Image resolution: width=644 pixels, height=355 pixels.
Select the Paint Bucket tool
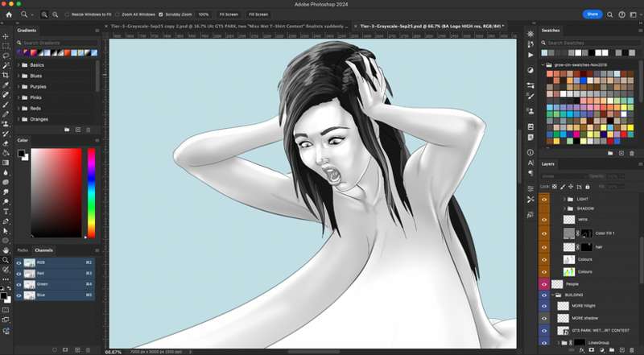(6, 153)
